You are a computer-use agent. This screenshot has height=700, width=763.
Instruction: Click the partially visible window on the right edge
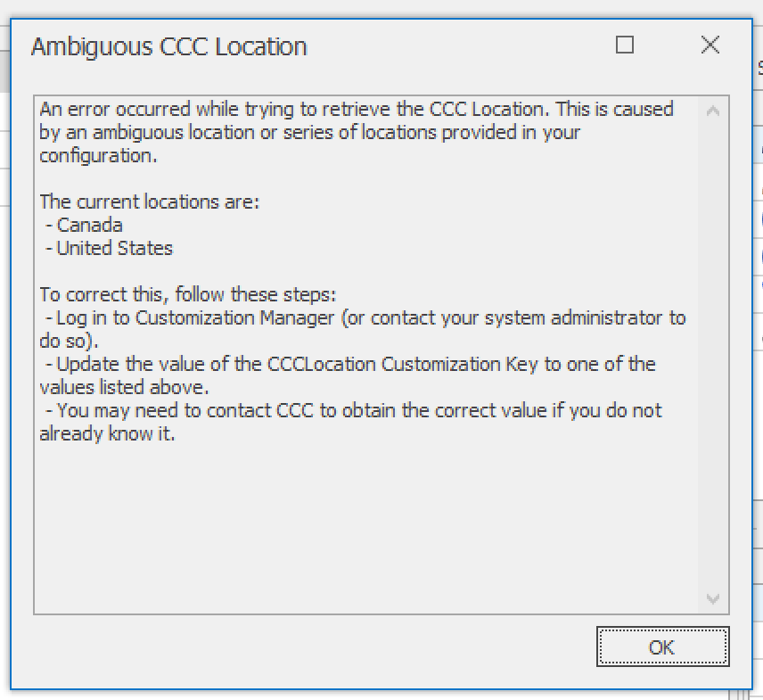click(759, 357)
